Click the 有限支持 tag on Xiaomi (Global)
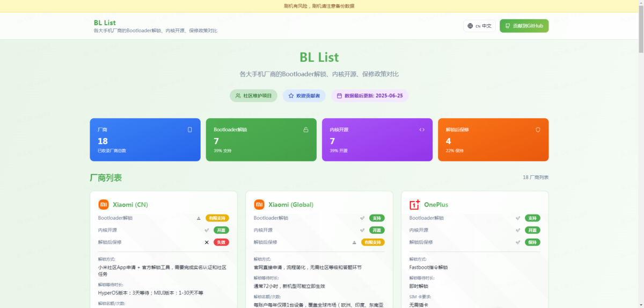644x308 pixels. point(373,242)
